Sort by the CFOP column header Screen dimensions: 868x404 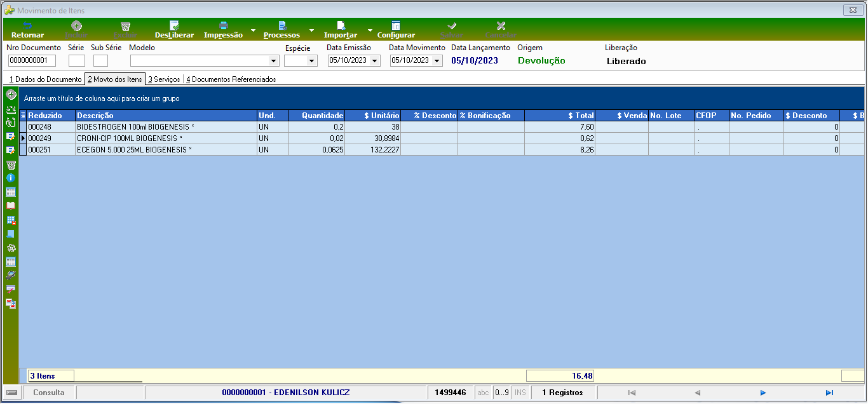pyautogui.click(x=712, y=116)
